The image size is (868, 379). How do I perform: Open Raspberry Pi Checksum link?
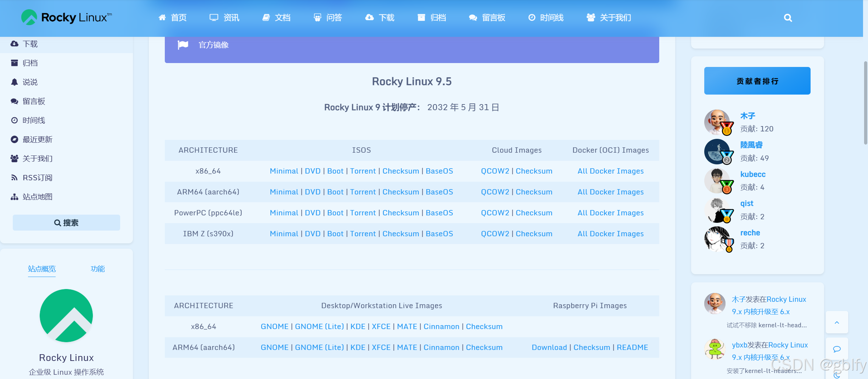click(592, 347)
